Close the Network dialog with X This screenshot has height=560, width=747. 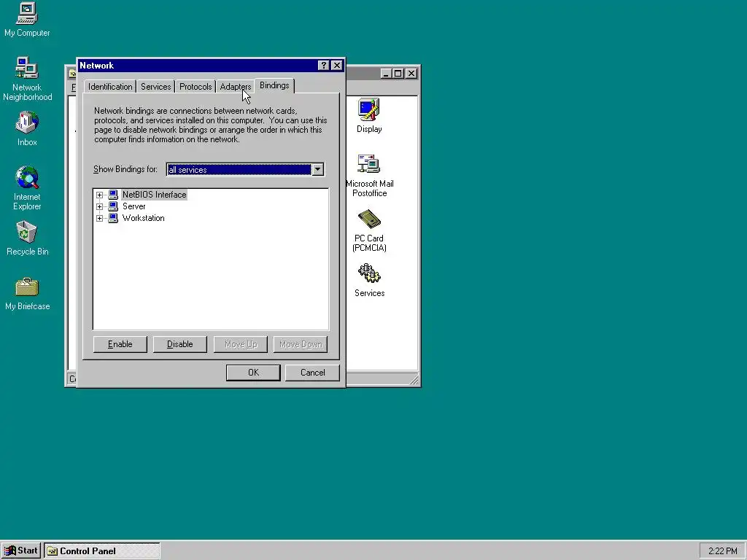click(x=337, y=65)
